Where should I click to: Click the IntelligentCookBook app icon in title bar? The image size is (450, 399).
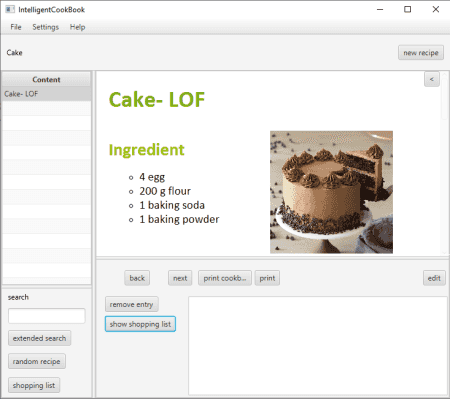click(10, 9)
